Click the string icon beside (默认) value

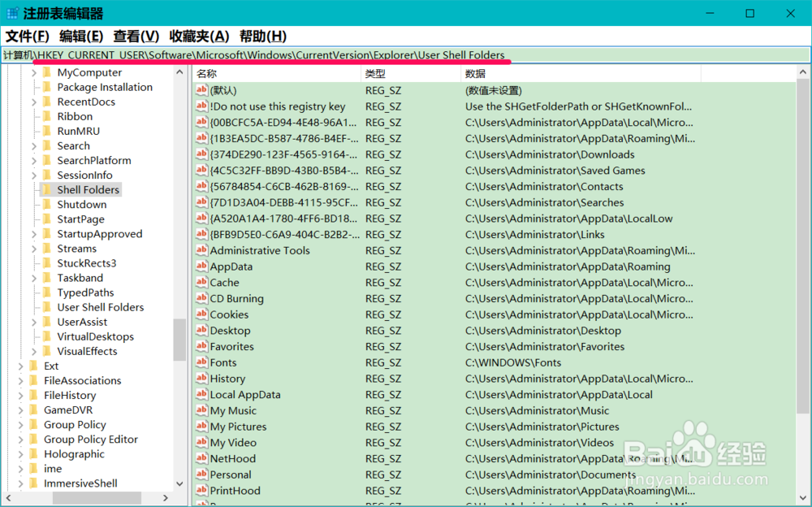pos(201,90)
